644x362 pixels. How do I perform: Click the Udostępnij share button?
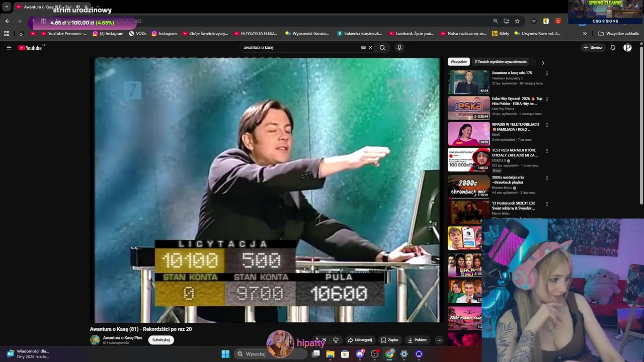(359, 340)
